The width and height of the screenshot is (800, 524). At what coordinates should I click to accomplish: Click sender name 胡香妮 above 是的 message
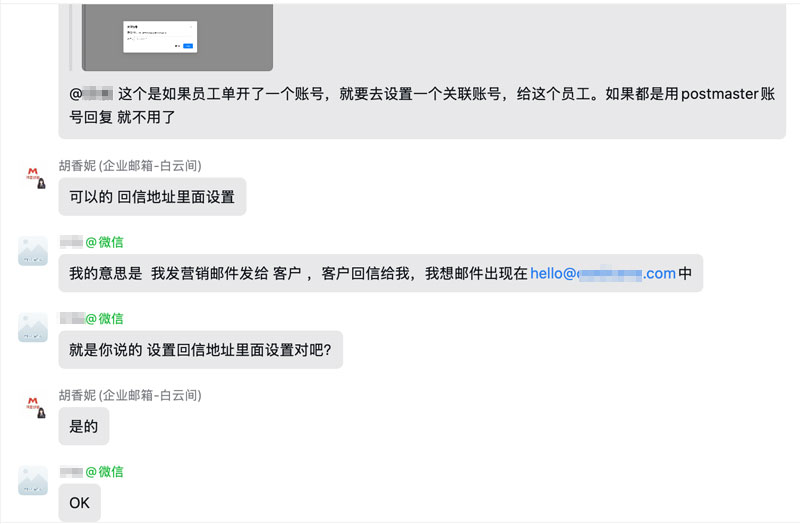(130, 395)
